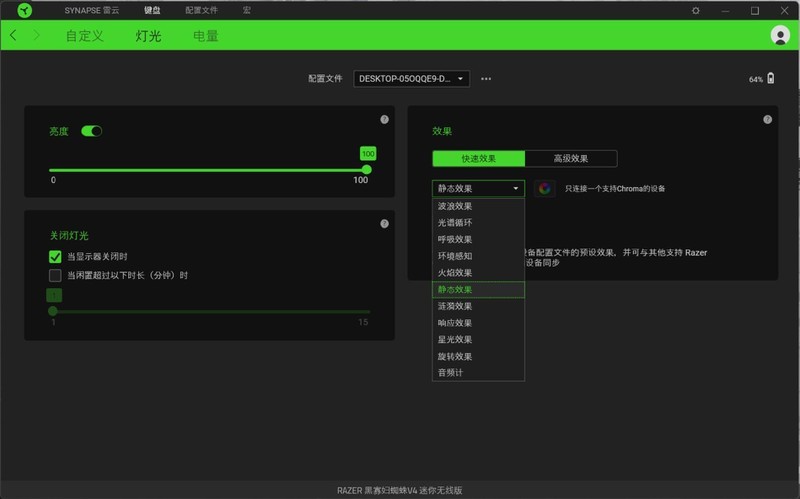Open the user account avatar
Image resolution: width=800 pixels, height=499 pixels.
(780, 35)
